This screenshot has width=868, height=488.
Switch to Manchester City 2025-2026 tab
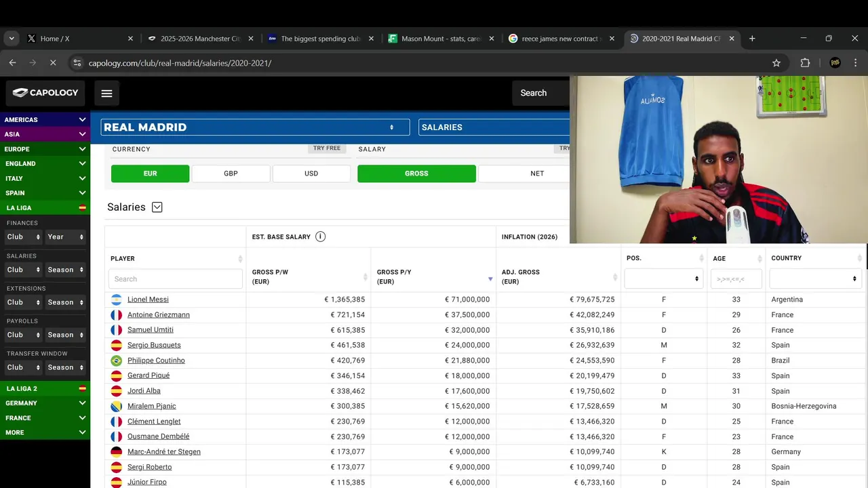[x=200, y=39]
